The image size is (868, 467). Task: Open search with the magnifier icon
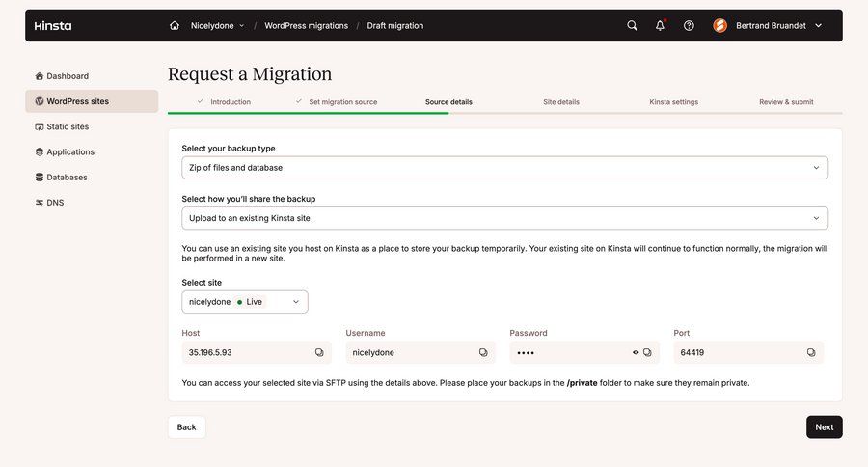pos(632,26)
